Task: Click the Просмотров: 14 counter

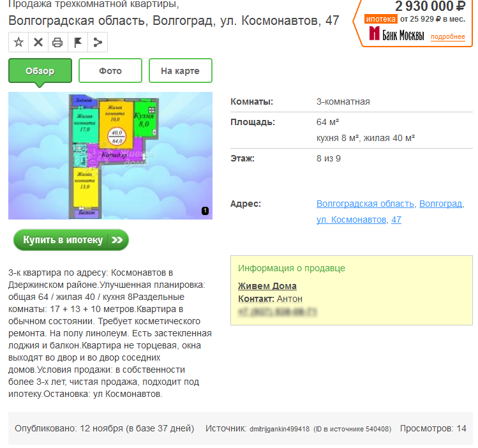Action: coord(433,428)
